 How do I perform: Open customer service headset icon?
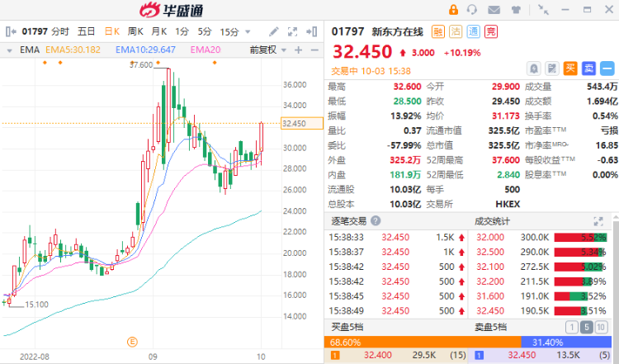[x=472, y=9]
